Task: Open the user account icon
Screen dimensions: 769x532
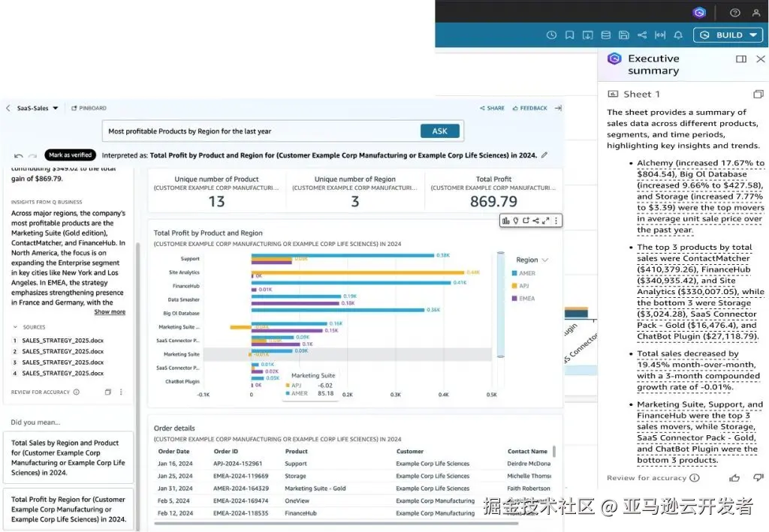Action: pyautogui.click(x=756, y=13)
